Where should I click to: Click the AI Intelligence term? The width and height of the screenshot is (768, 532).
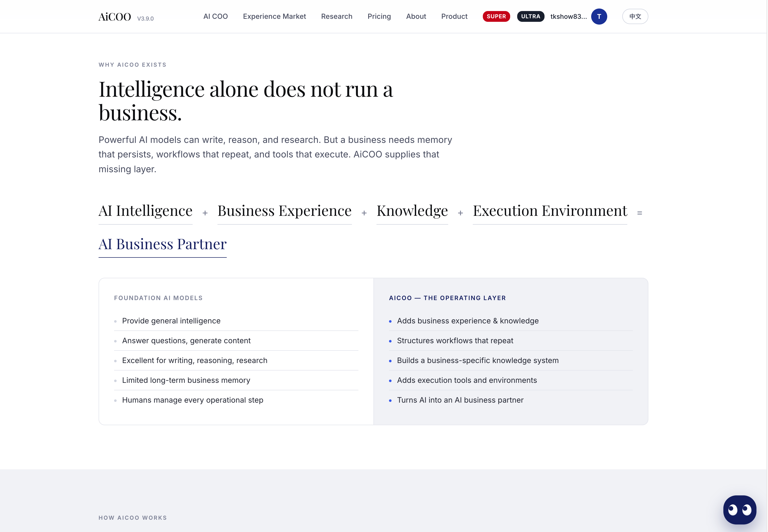click(x=145, y=211)
